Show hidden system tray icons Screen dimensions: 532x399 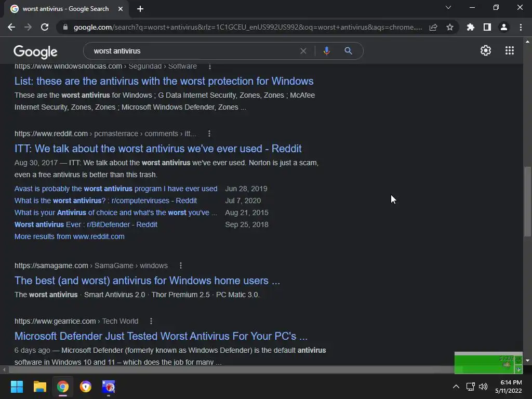tap(456, 387)
